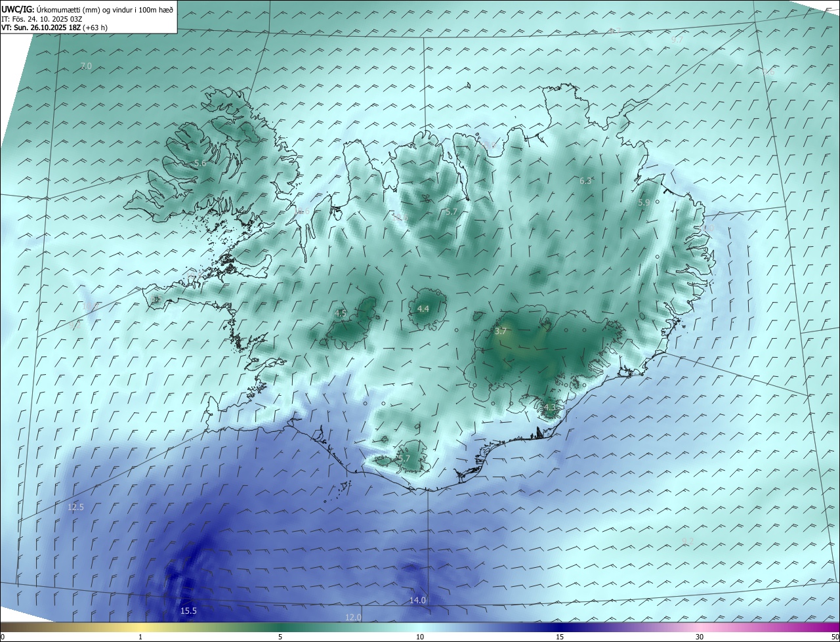This screenshot has width=840, height=642.
Task: Click the colorbar tick label 30
Action: coord(700,637)
